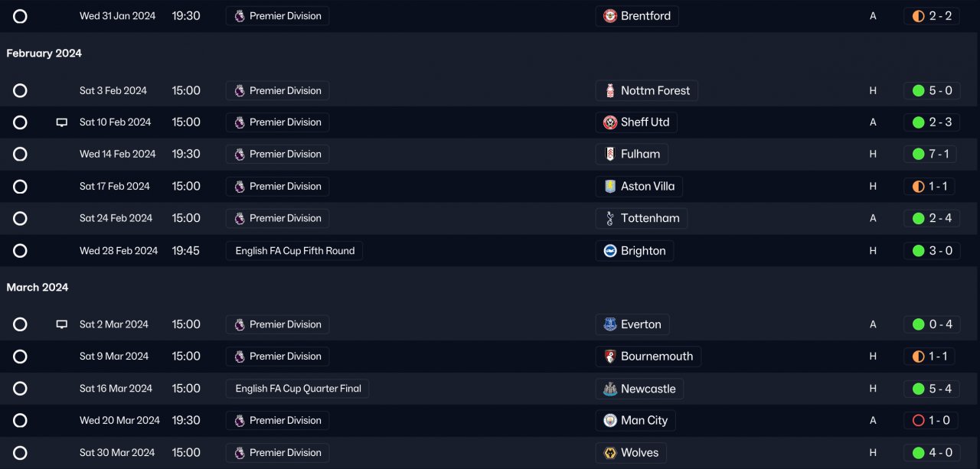The image size is (980, 469).
Task: Click the Nottm Forest club badge
Action: click(x=610, y=91)
